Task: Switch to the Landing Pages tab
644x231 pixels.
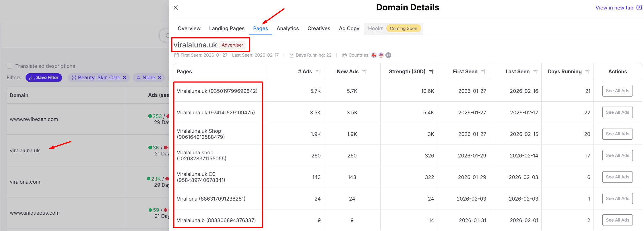Action: point(227,28)
